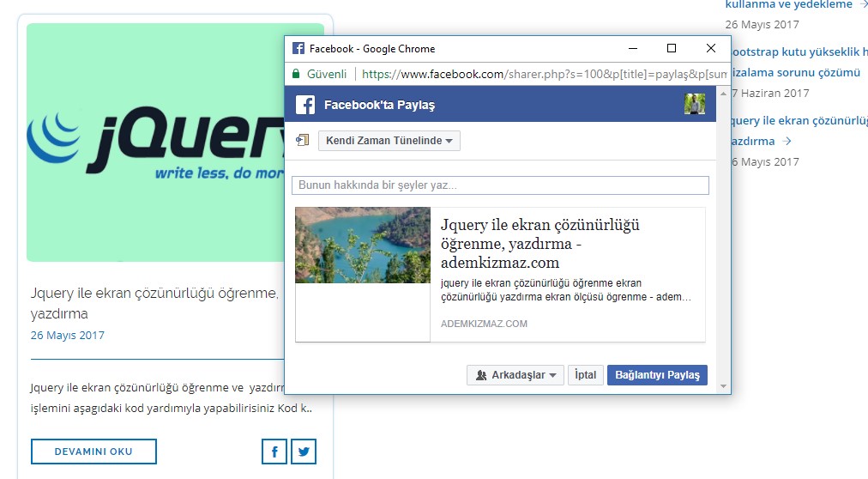This screenshot has width=868, height=479.
Task: Click the '26 Mayıs 2017' date under the post title
Action: click(68, 335)
